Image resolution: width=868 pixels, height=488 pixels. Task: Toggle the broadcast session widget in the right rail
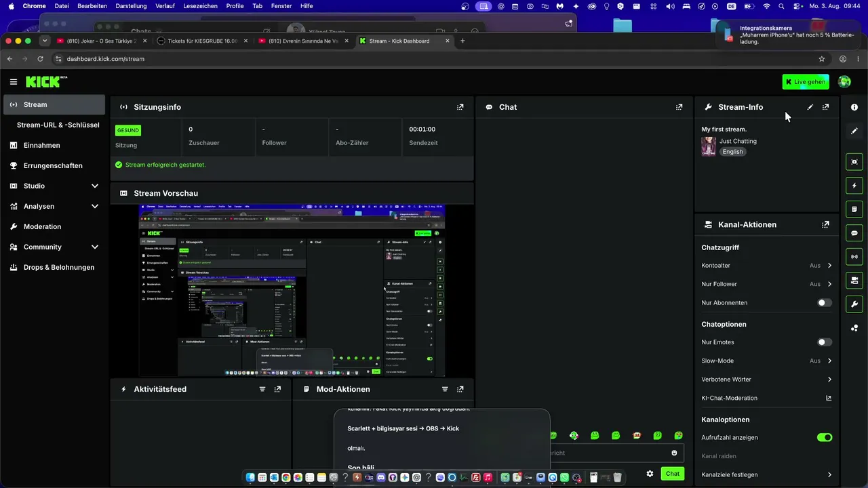(854, 257)
